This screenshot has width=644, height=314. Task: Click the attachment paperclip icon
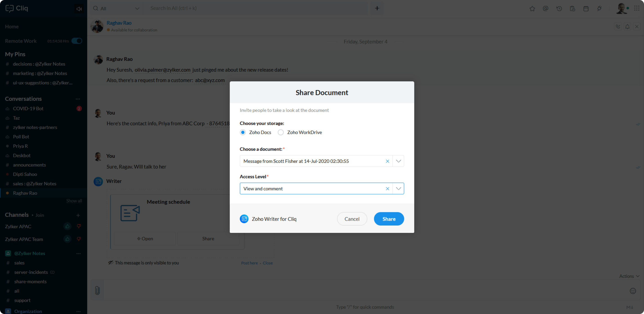click(97, 290)
